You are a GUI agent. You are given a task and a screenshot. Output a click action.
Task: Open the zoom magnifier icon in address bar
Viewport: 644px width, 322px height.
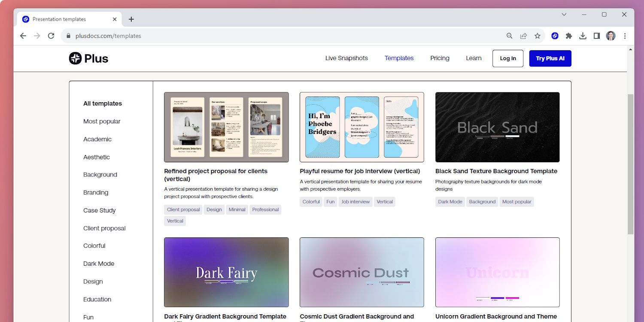509,36
